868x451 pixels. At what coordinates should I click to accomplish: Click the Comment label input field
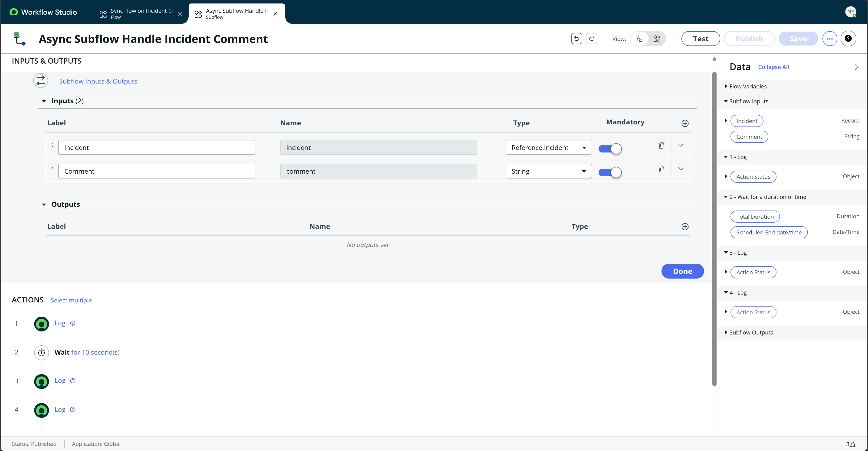point(156,172)
